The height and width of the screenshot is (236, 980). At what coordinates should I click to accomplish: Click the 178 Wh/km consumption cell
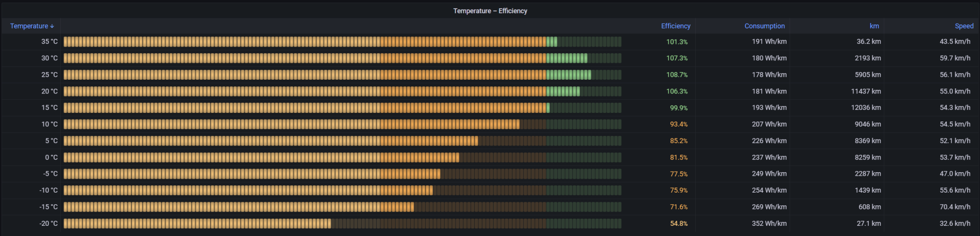769,75
